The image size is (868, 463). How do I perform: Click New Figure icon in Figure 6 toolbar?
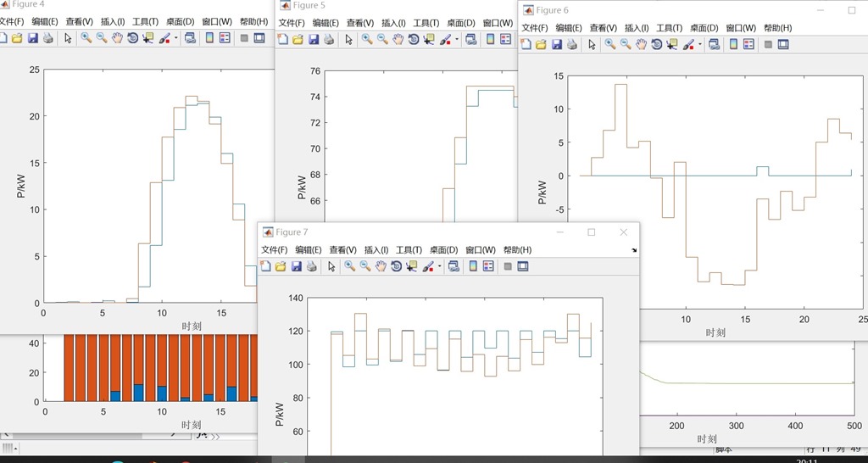click(x=526, y=44)
